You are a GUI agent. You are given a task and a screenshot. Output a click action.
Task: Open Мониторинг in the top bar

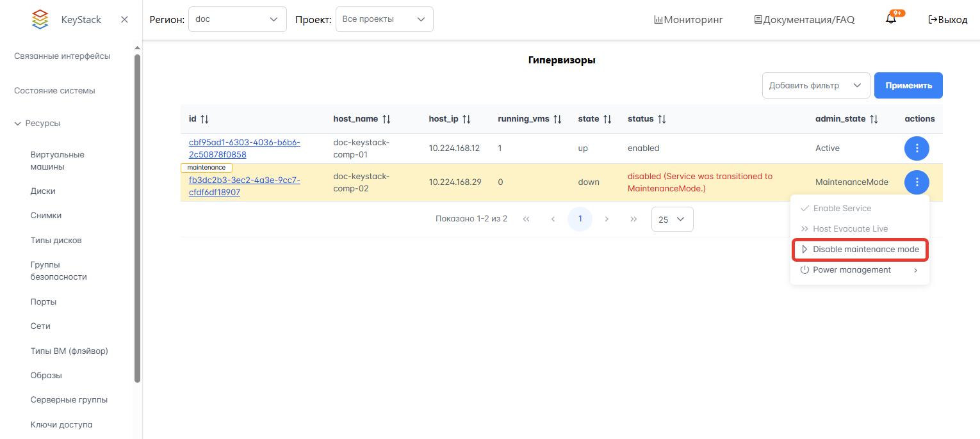coord(688,20)
